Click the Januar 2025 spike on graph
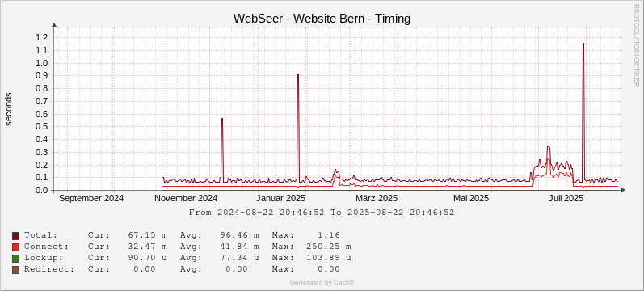Viewport: 644px width, 291px height. (x=298, y=75)
